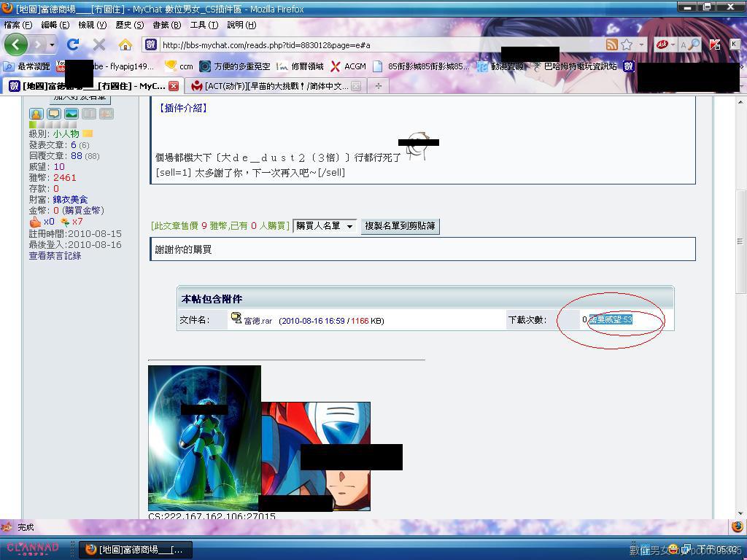Open the poster's photo album picture icon

click(71, 113)
